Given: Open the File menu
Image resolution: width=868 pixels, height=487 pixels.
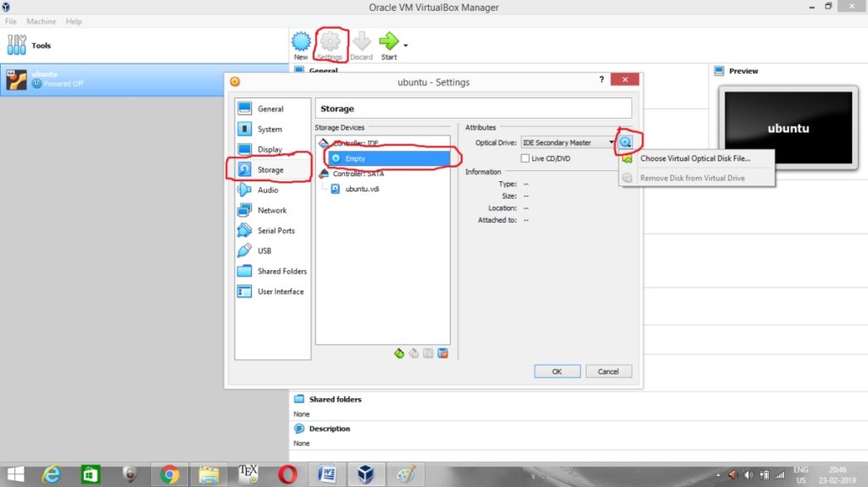Looking at the screenshot, I should point(10,21).
